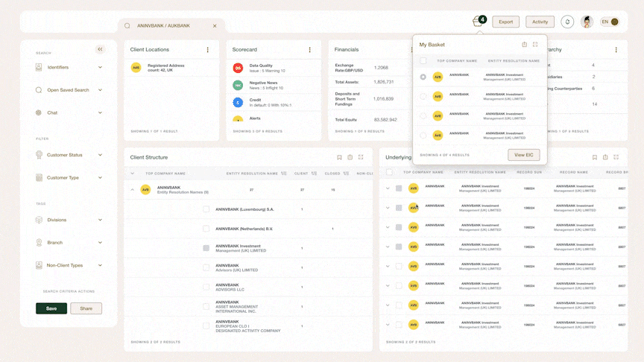Expand Branch tag dropdown
This screenshot has height=362, width=644.
click(x=100, y=243)
